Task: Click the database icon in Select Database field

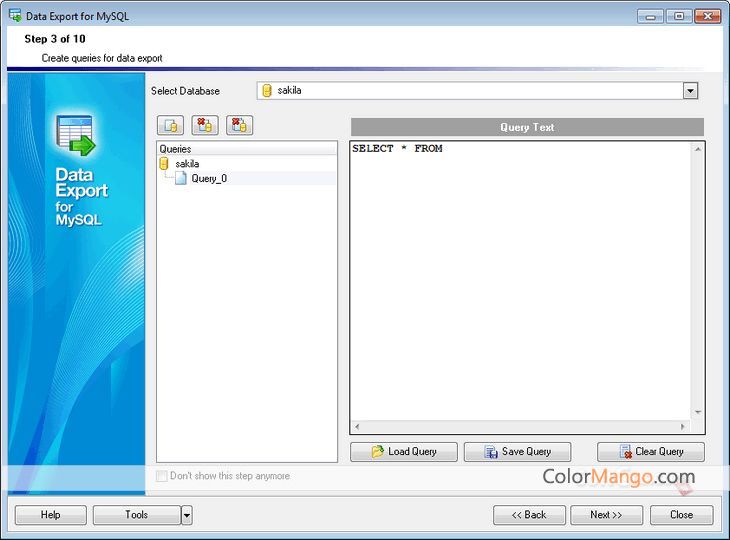Action: (x=267, y=90)
